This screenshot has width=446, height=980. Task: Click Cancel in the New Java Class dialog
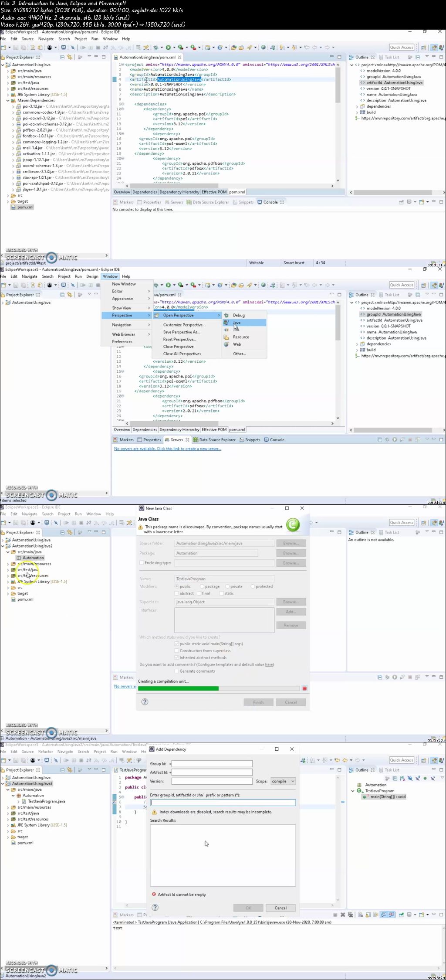pyautogui.click(x=291, y=702)
